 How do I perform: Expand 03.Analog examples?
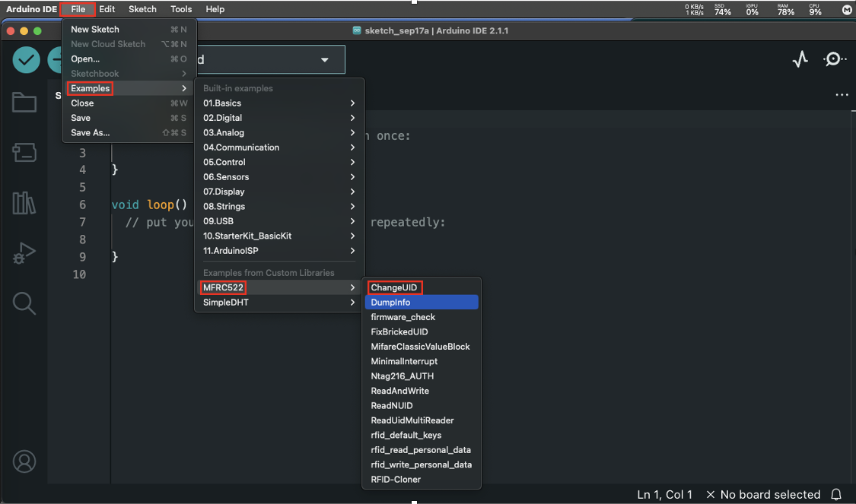[279, 132]
